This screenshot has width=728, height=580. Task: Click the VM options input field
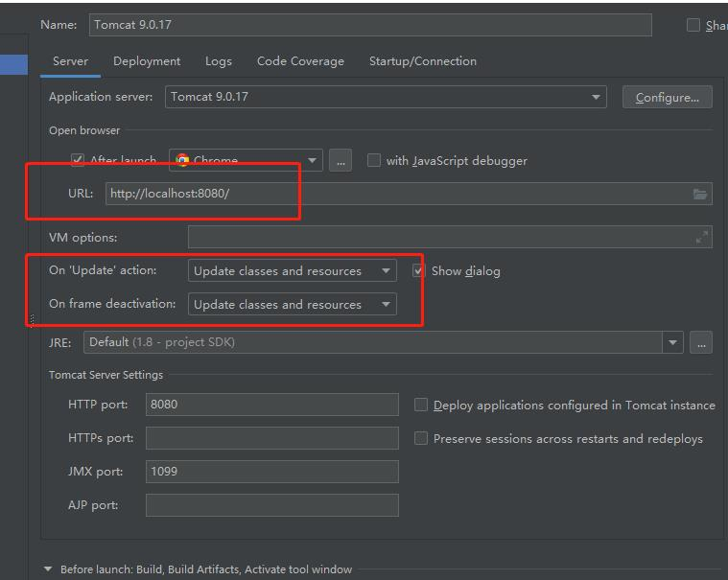pyautogui.click(x=450, y=237)
